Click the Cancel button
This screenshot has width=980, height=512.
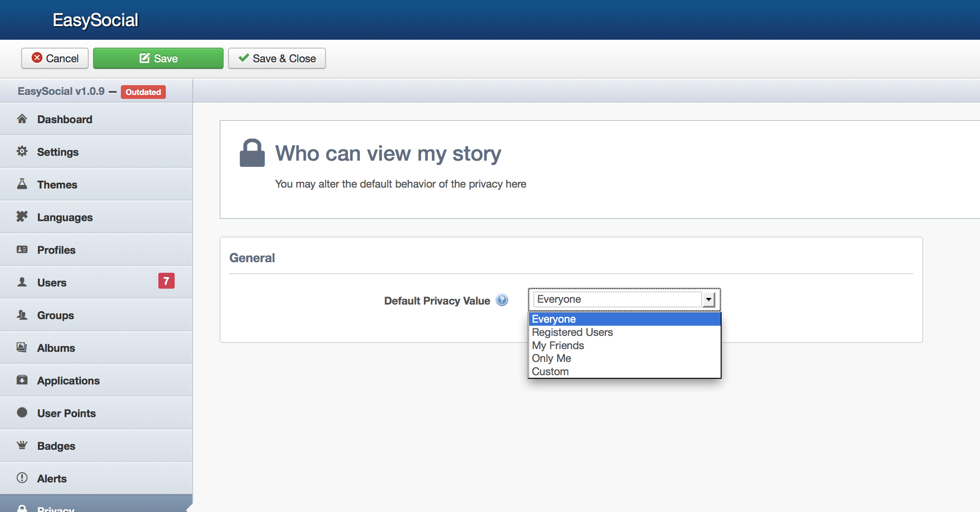point(55,58)
